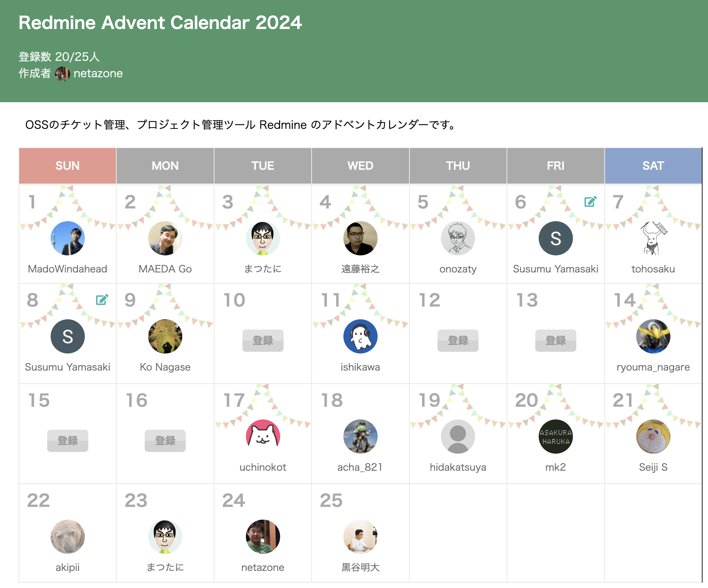The width and height of the screenshot is (708, 588).
Task: Open tohosaku's sketch avatar on day 7
Action: pyautogui.click(x=653, y=238)
